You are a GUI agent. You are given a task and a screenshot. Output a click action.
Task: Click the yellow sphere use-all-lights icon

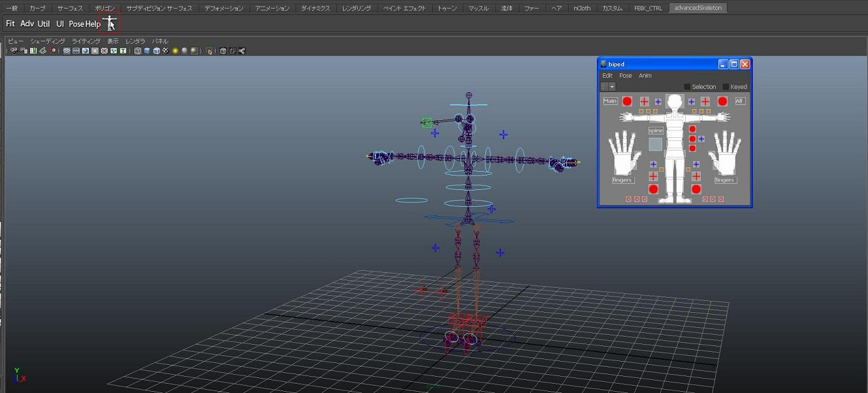pos(175,51)
